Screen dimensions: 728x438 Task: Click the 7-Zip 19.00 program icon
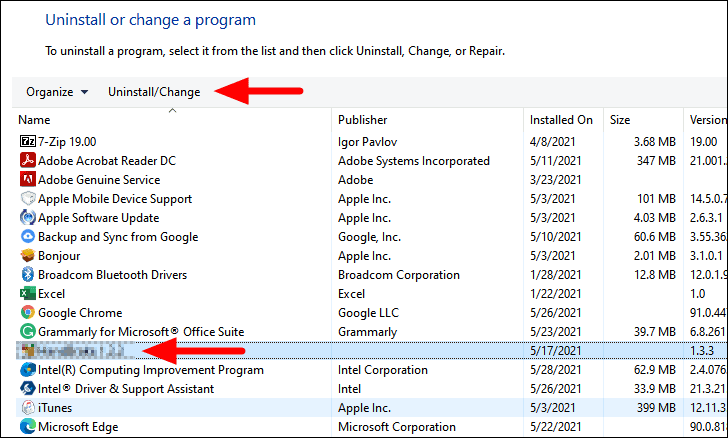tap(28, 141)
